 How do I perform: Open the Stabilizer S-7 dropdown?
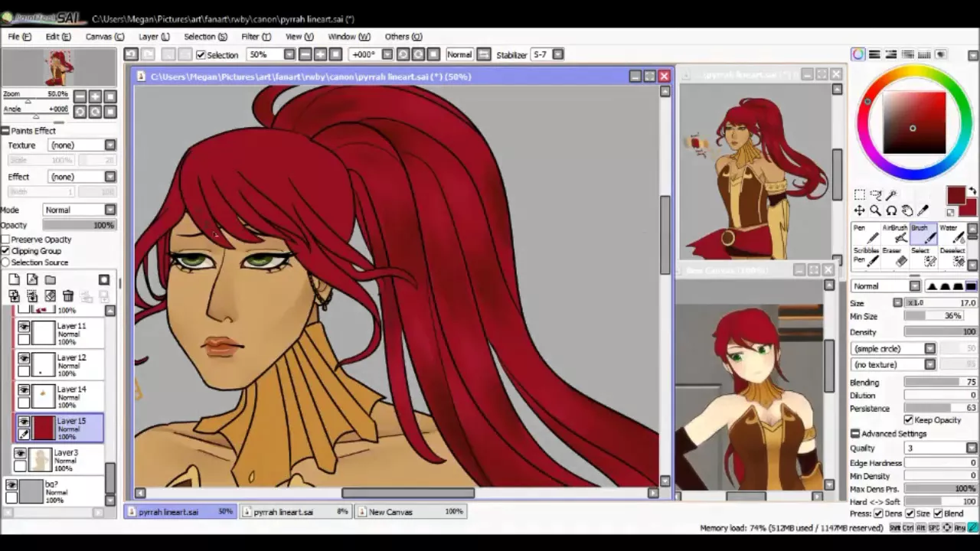pos(558,54)
